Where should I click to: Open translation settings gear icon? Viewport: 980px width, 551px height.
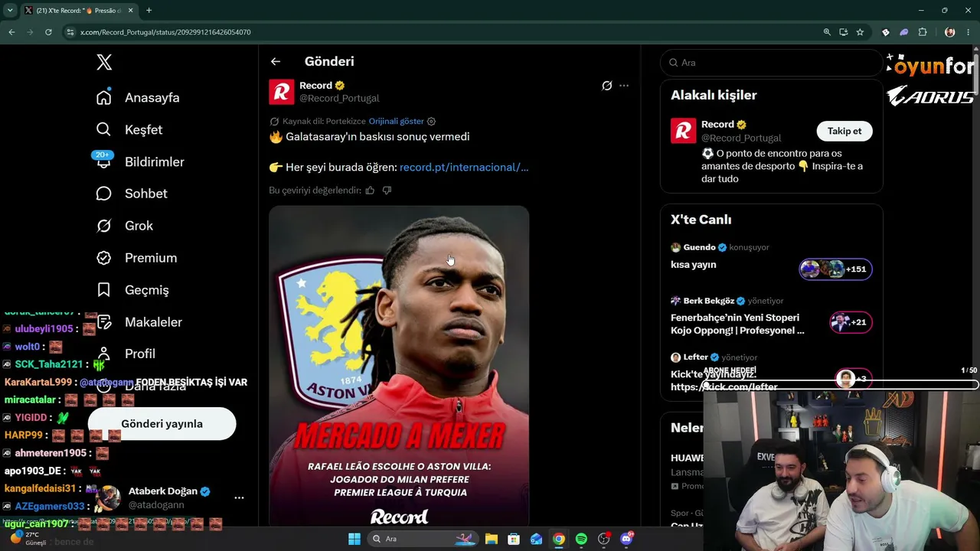coord(431,121)
